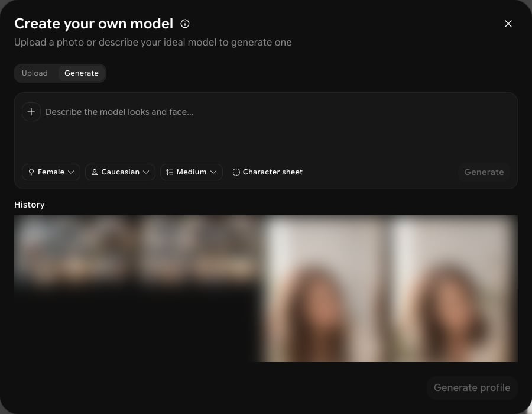Open the Medium height dropdown

tap(192, 172)
